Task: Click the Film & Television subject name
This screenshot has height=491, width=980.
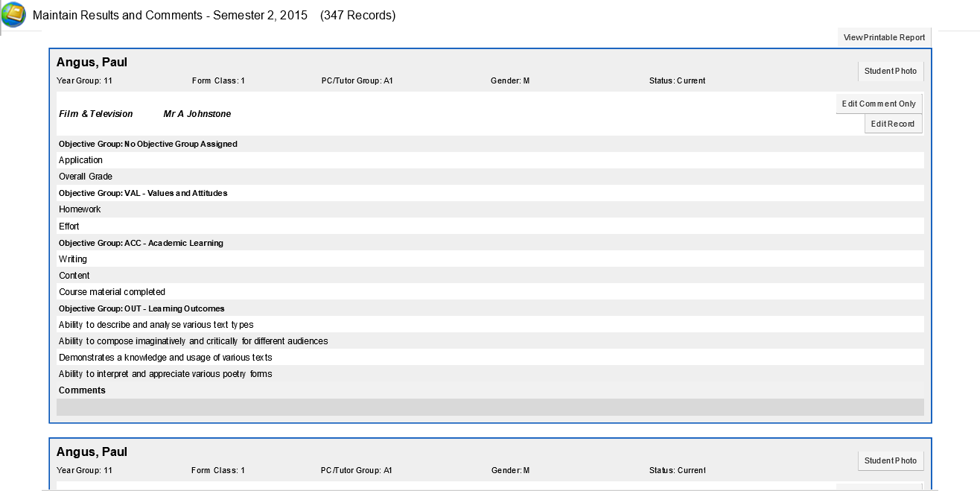Action: coord(96,114)
